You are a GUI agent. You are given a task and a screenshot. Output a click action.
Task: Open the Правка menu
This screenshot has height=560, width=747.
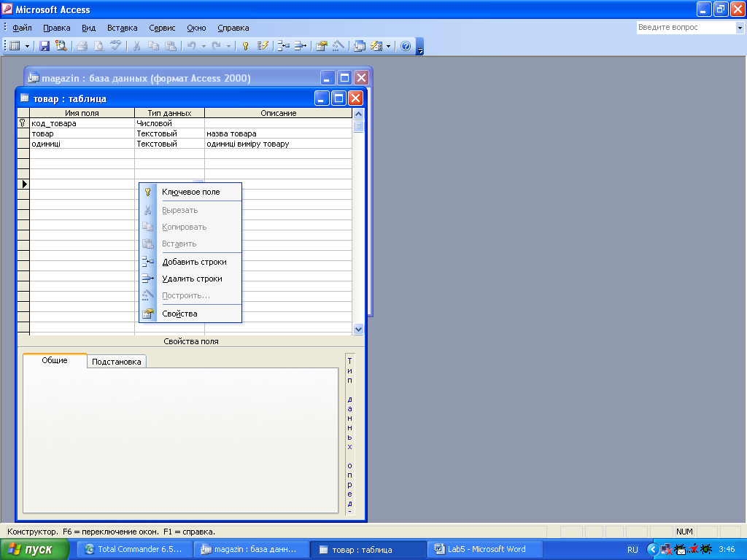[57, 28]
